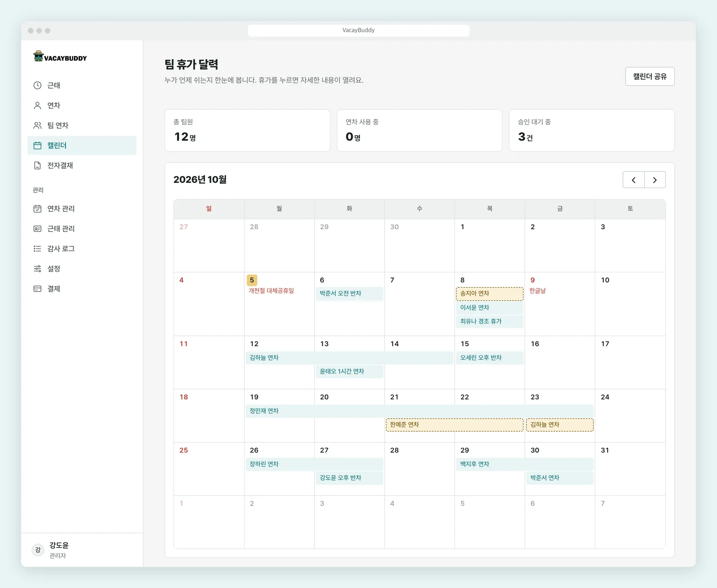Click the 총 팀원 12명 card
717x588 pixels.
point(247,130)
